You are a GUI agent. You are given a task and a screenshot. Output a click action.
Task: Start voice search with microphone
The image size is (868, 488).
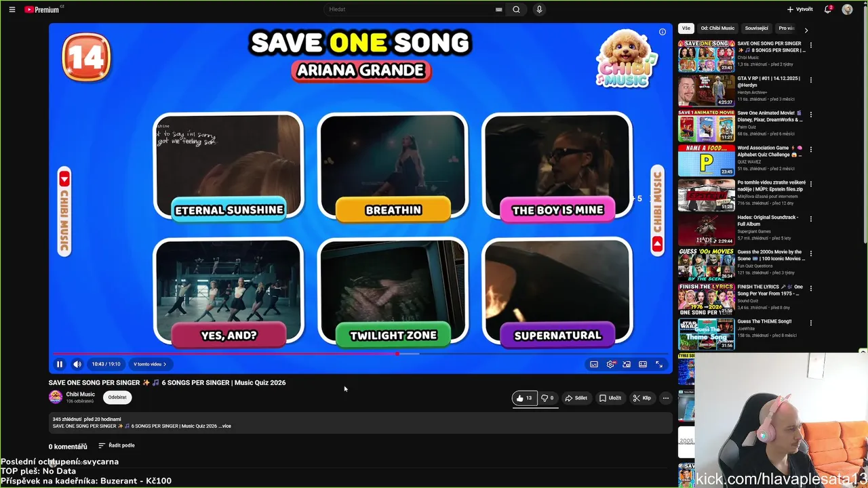[x=539, y=9]
